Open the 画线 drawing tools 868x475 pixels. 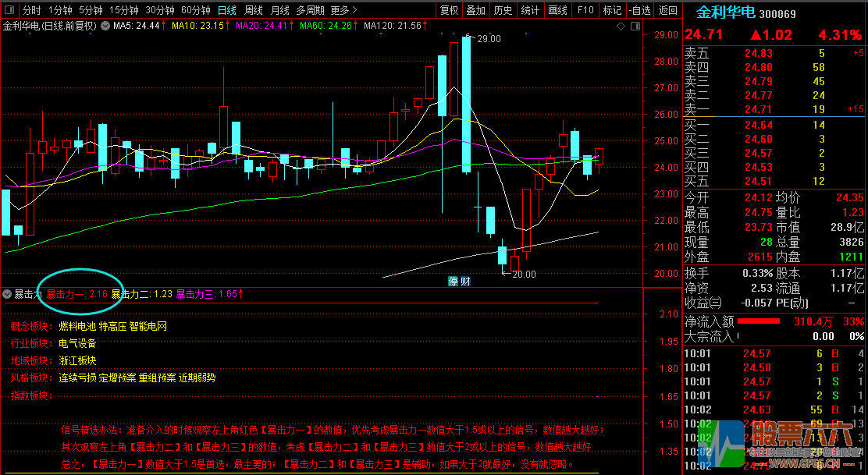coord(557,10)
